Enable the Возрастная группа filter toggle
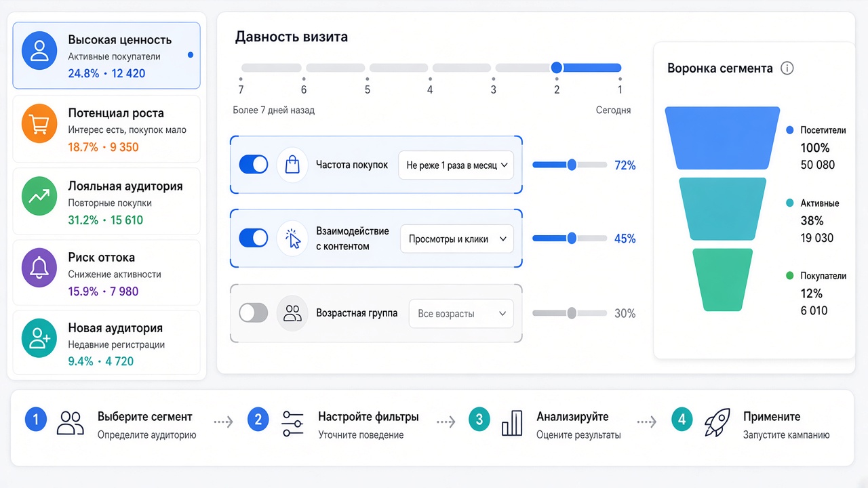Viewport: 868px width, 488px height. (254, 312)
